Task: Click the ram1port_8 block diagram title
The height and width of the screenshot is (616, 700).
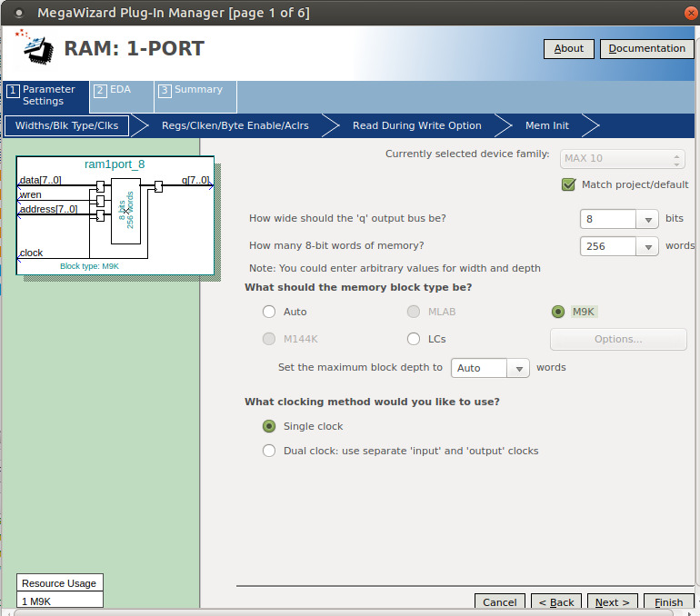Action: pos(115,164)
